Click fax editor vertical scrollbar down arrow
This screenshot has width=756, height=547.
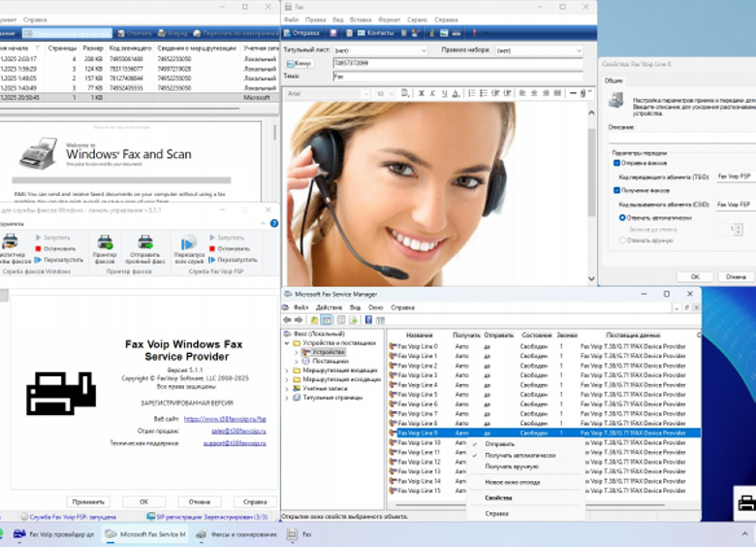(x=591, y=278)
